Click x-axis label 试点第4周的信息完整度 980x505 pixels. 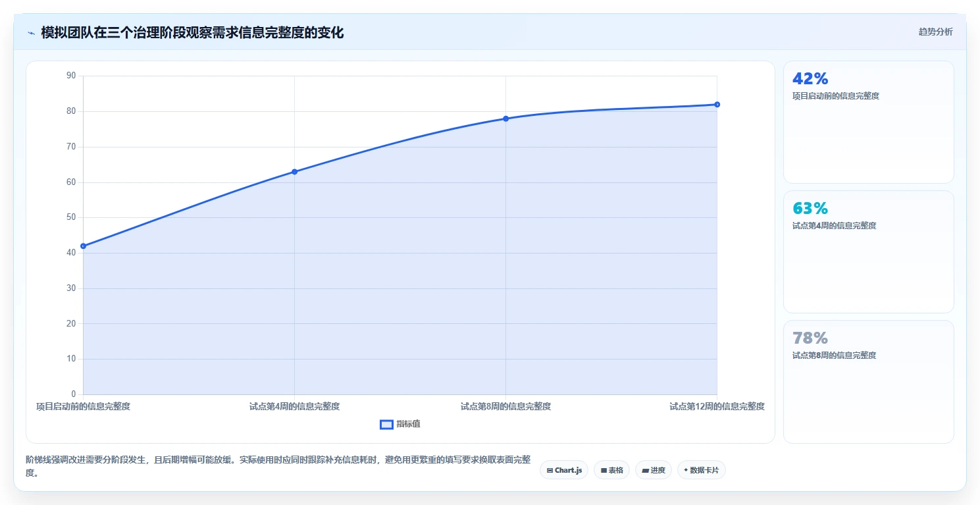294,407
